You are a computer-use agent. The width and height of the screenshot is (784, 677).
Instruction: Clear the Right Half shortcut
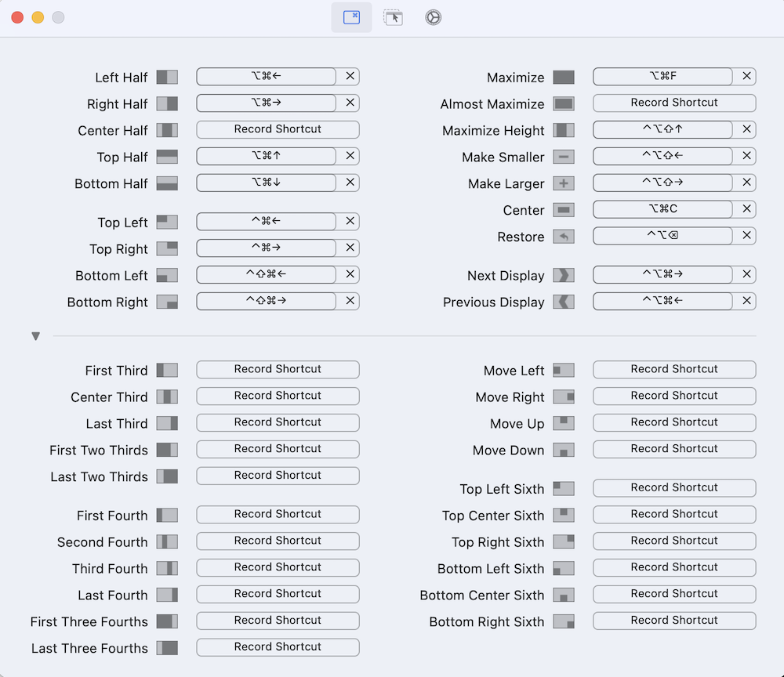[x=350, y=103]
